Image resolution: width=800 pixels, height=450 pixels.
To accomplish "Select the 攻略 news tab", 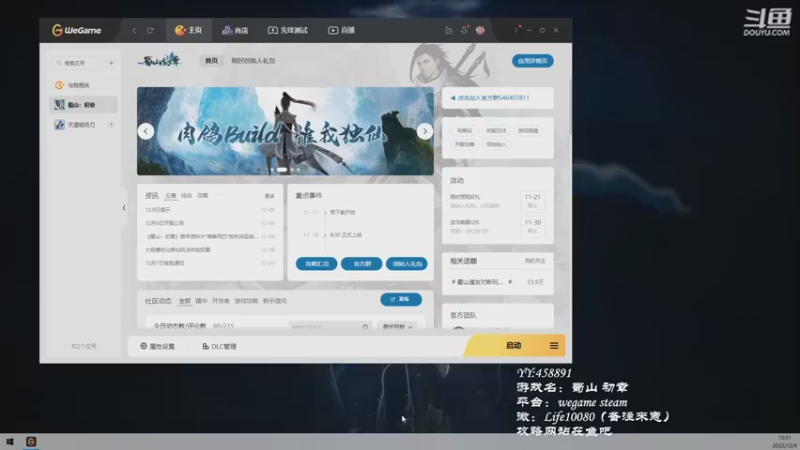I will point(203,195).
